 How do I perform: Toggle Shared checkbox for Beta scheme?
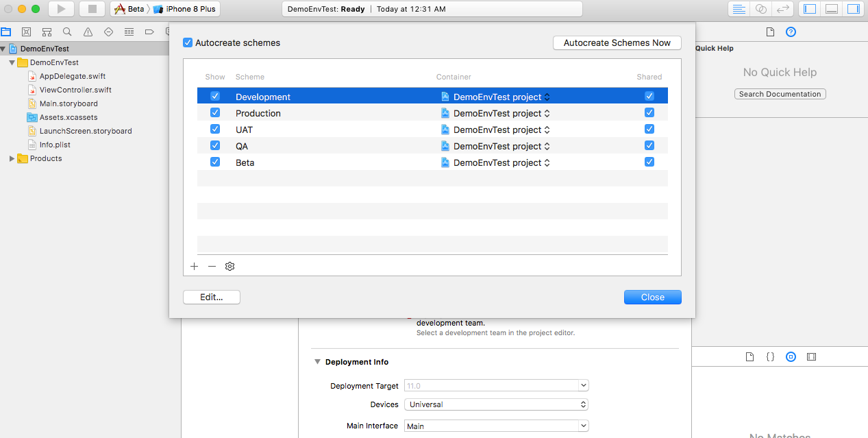tap(649, 162)
